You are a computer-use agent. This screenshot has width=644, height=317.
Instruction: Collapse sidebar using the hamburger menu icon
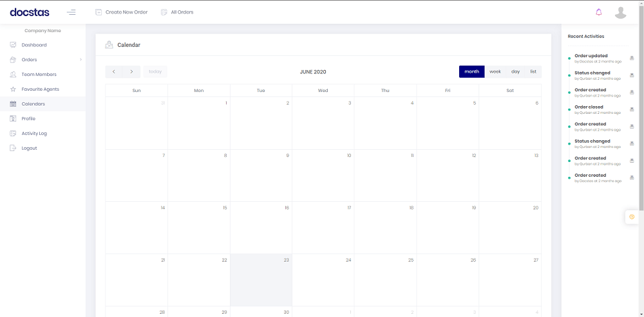pos(71,12)
